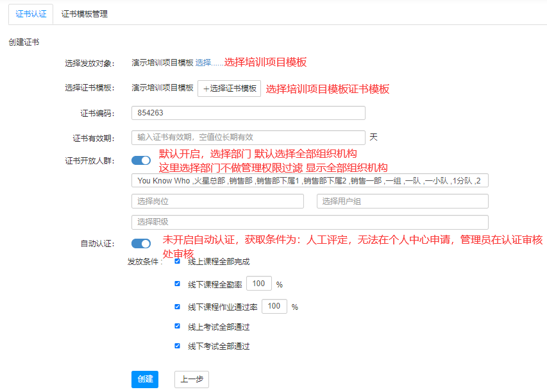Open the department selection box

pos(310,181)
